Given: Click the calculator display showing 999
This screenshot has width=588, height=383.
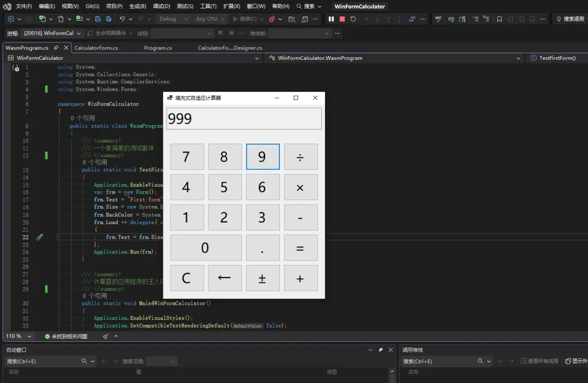Looking at the screenshot, I should (244, 119).
